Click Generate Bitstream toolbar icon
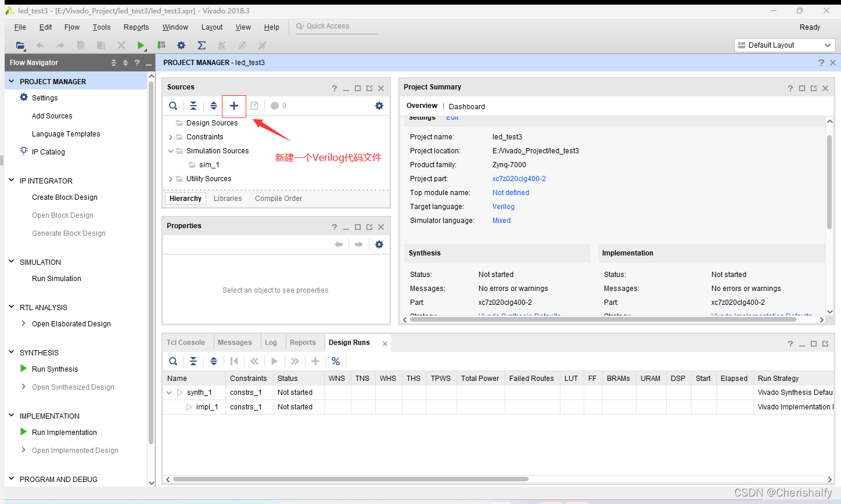The image size is (841, 504). click(x=161, y=45)
